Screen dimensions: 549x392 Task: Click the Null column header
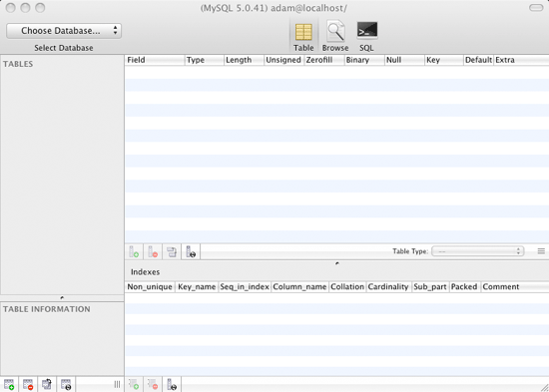click(x=404, y=60)
